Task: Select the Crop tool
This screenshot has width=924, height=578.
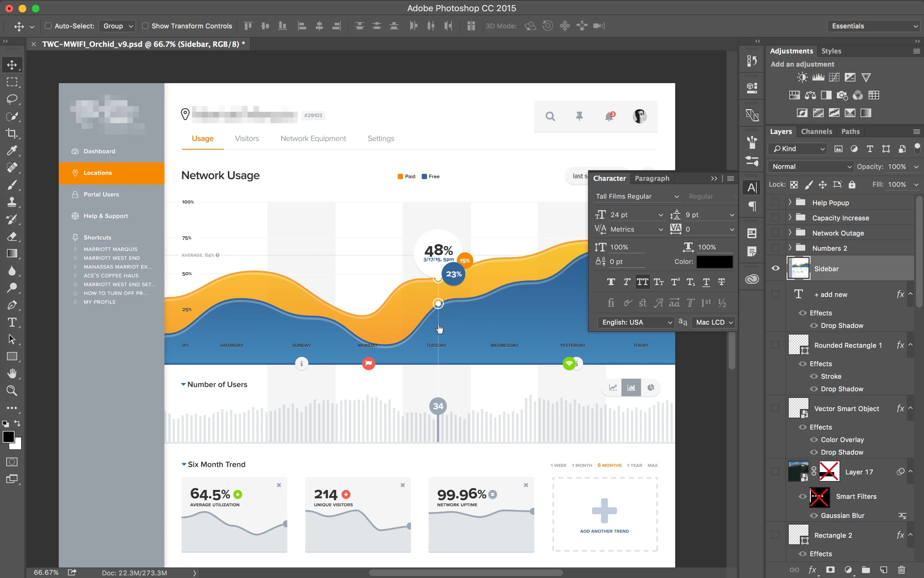Action: 12,133
